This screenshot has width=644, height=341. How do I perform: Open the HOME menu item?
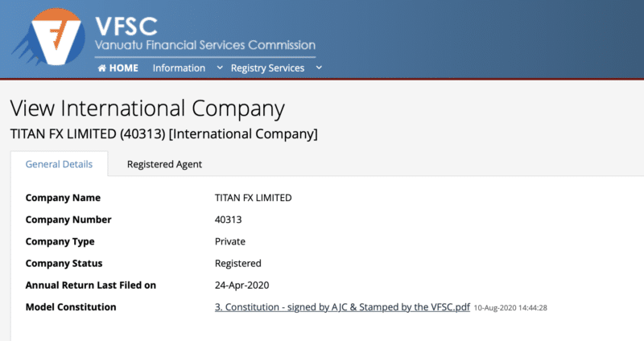tap(118, 68)
